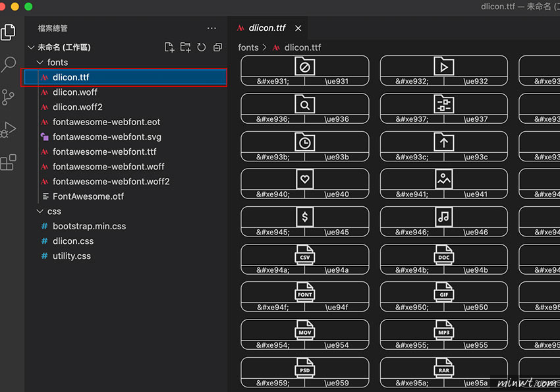560x392 pixels.
Task: Open utility.css file
Action: point(72,256)
